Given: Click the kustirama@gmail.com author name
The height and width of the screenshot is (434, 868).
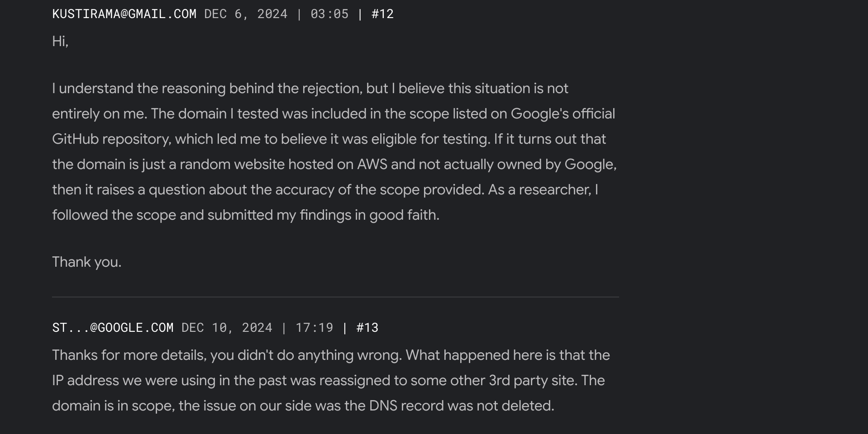Looking at the screenshot, I should click(x=124, y=14).
